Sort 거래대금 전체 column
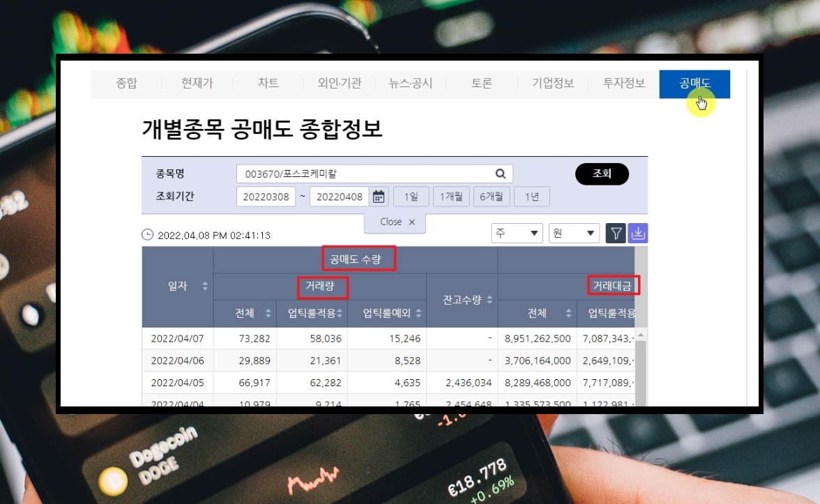The image size is (820, 504). pos(568,313)
